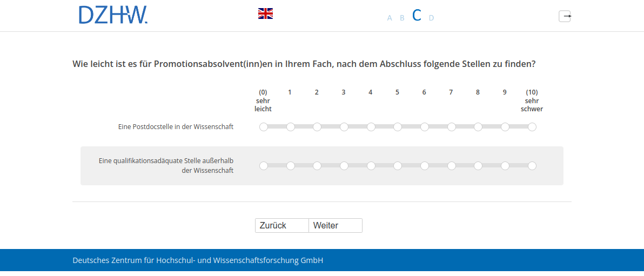Go to section A in progress indicator
This screenshot has width=644, height=276.
[x=390, y=18]
